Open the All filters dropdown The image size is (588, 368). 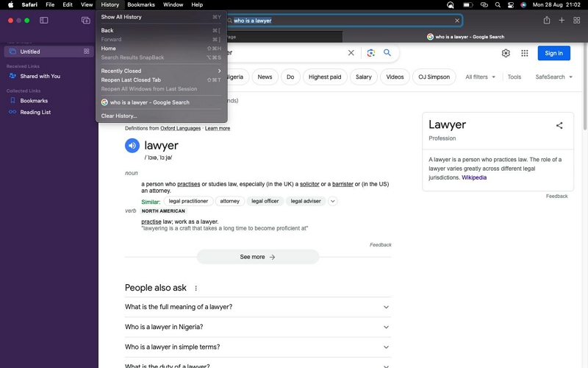pos(480,77)
